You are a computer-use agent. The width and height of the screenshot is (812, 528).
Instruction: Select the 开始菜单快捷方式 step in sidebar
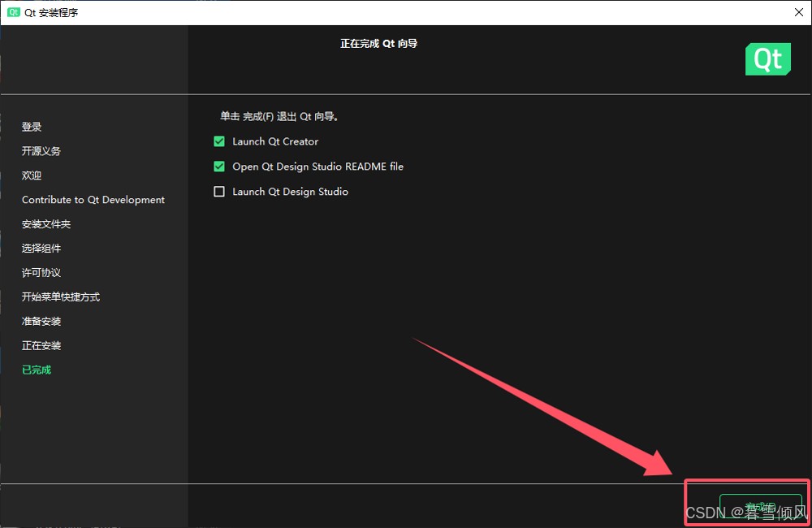61,297
